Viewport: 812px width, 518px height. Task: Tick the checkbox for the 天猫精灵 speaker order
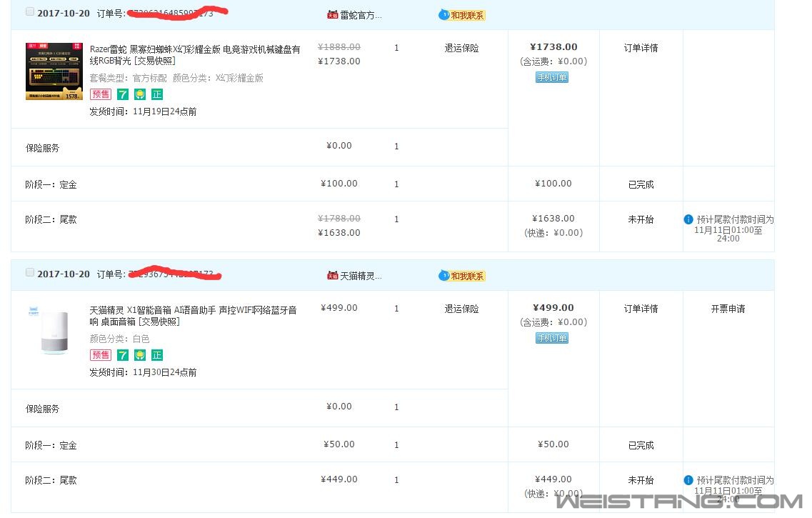[x=30, y=272]
